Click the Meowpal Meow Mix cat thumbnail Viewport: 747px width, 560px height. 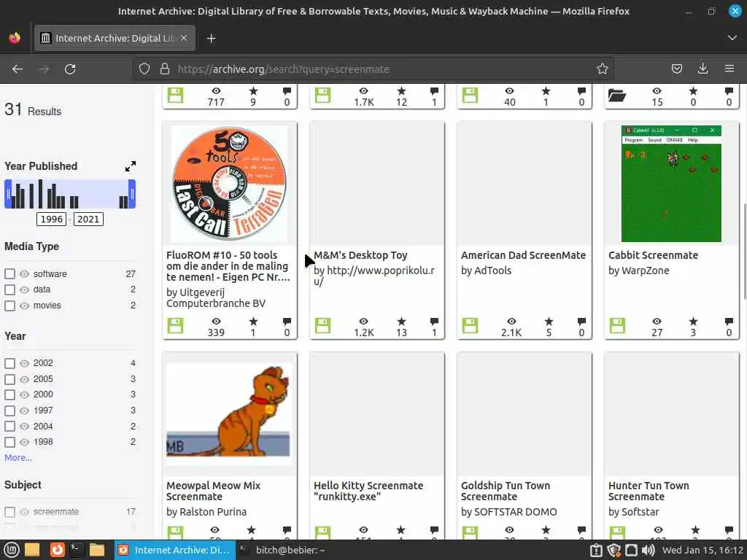[228, 414]
